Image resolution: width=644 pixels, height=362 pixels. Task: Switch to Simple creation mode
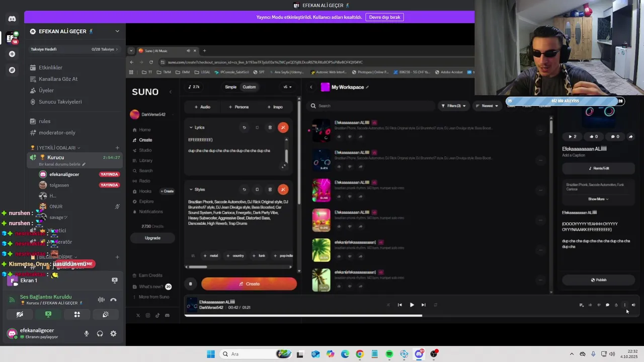click(x=230, y=87)
